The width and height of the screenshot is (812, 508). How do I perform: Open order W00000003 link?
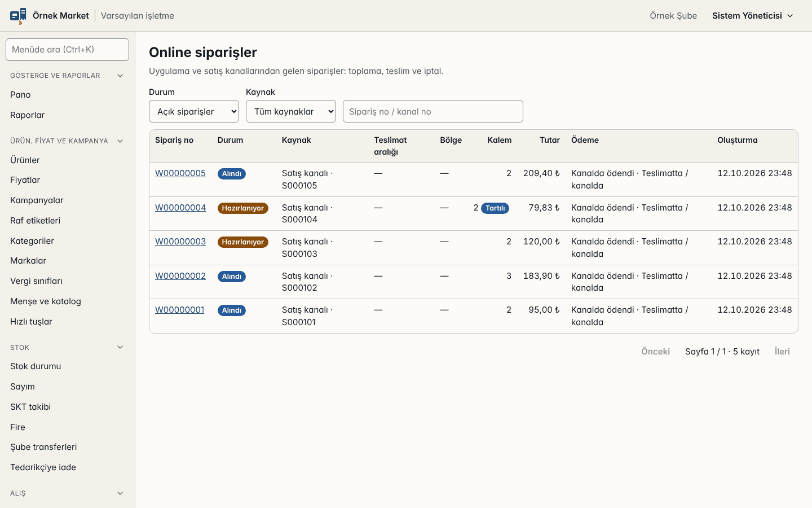pyautogui.click(x=180, y=242)
